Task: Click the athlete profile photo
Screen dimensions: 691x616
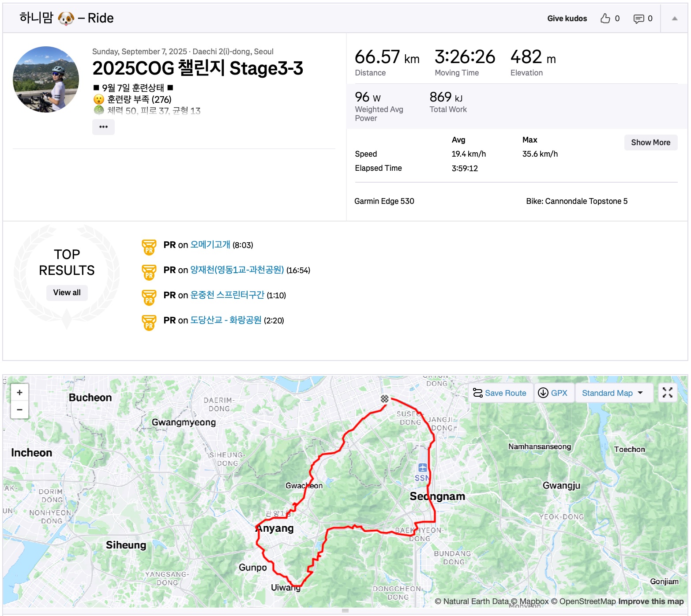Action: point(46,79)
